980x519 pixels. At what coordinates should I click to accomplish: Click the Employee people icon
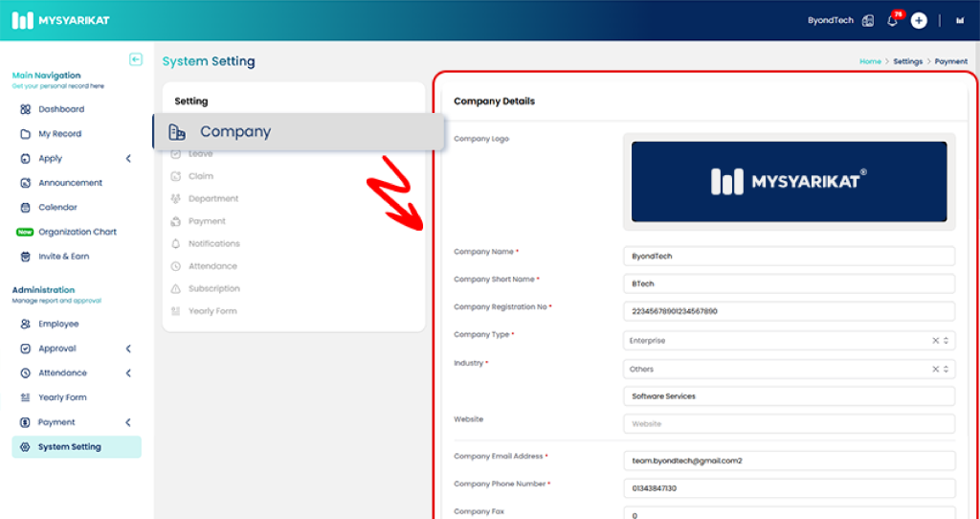[25, 324]
